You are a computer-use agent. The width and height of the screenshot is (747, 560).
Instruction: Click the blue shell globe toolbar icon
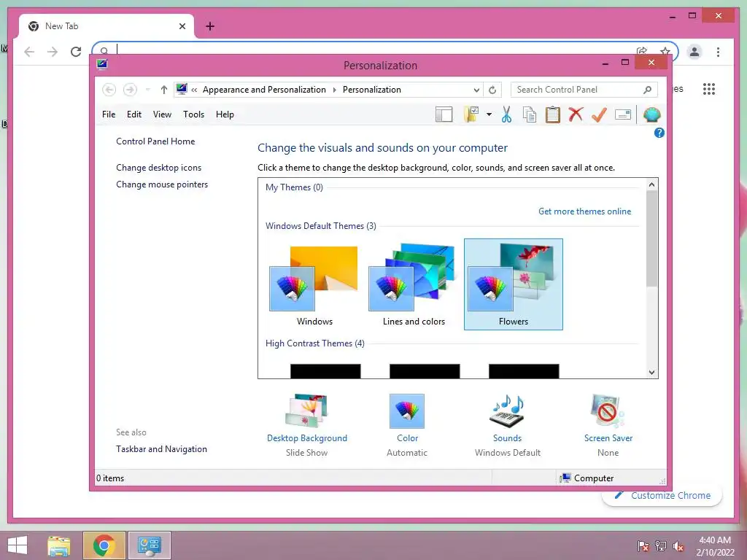pos(651,114)
